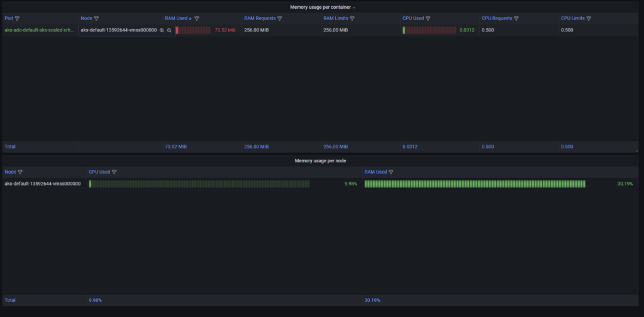Sort container table by CPU Used header

pyautogui.click(x=413, y=18)
